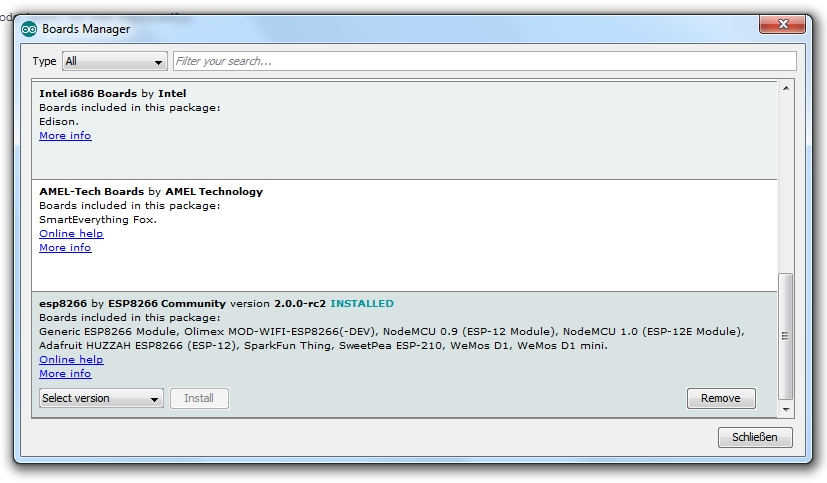Click the Arduino logo icon in title bar
The width and height of the screenshot is (827, 483).
click(29, 29)
